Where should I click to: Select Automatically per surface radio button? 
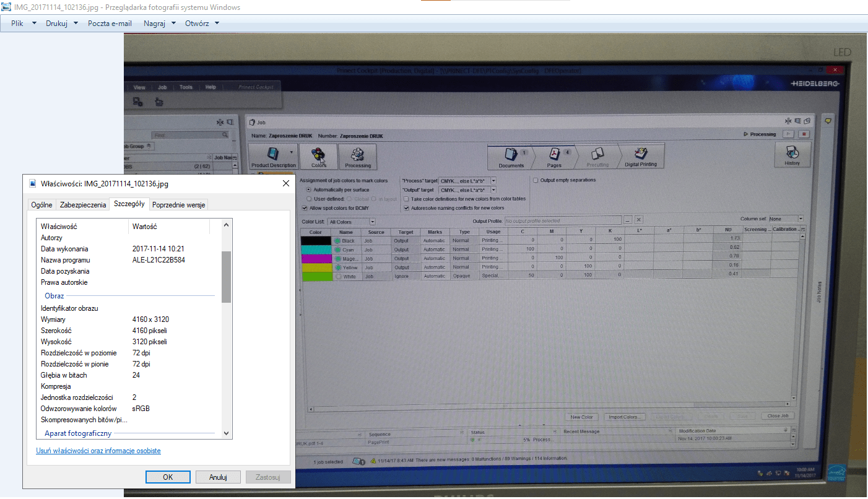coord(309,189)
